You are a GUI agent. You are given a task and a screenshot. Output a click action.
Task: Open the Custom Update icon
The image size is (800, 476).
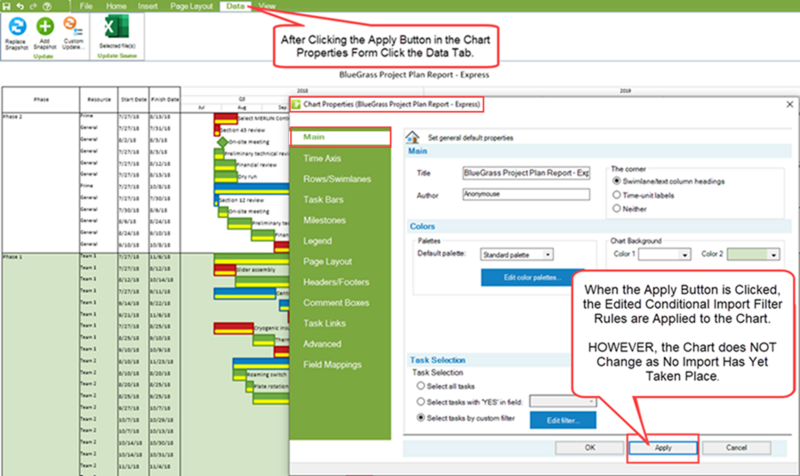72,26
